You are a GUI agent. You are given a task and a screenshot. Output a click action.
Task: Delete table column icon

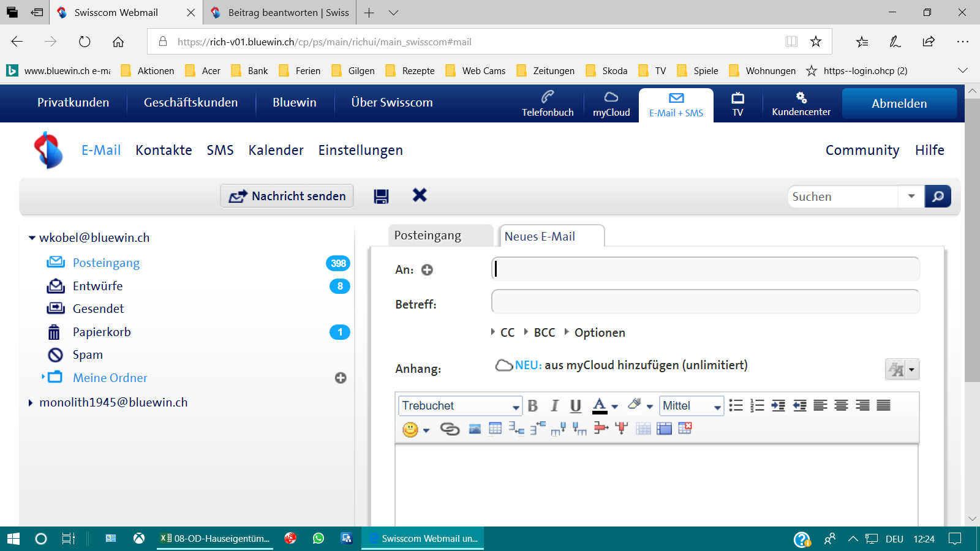(622, 429)
